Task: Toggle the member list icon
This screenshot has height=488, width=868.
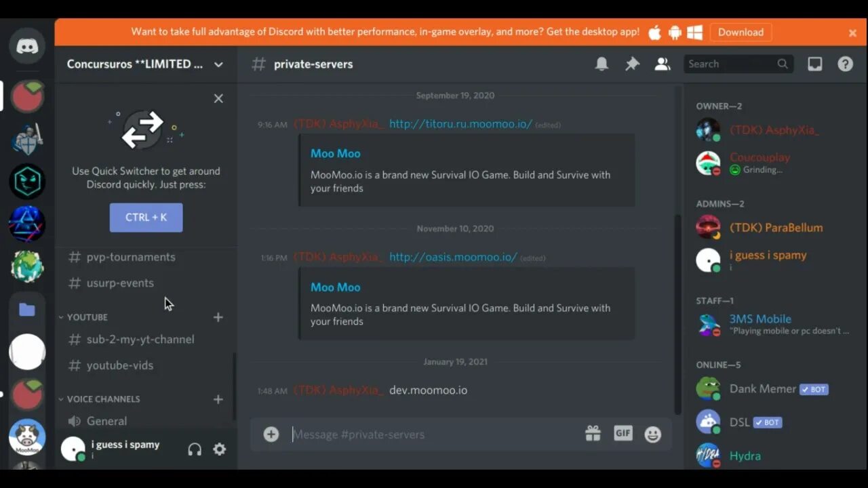Action: coord(662,64)
